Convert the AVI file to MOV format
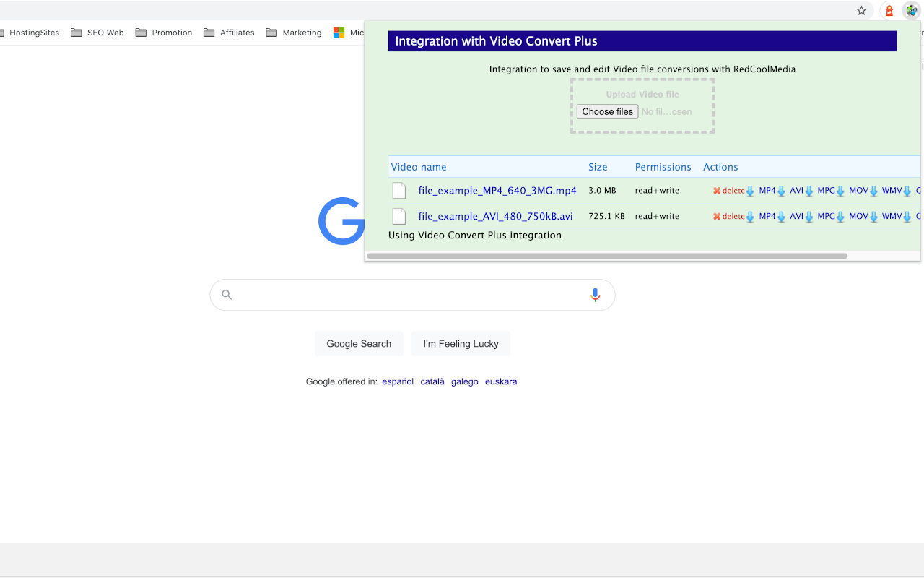924x578 pixels. (858, 216)
